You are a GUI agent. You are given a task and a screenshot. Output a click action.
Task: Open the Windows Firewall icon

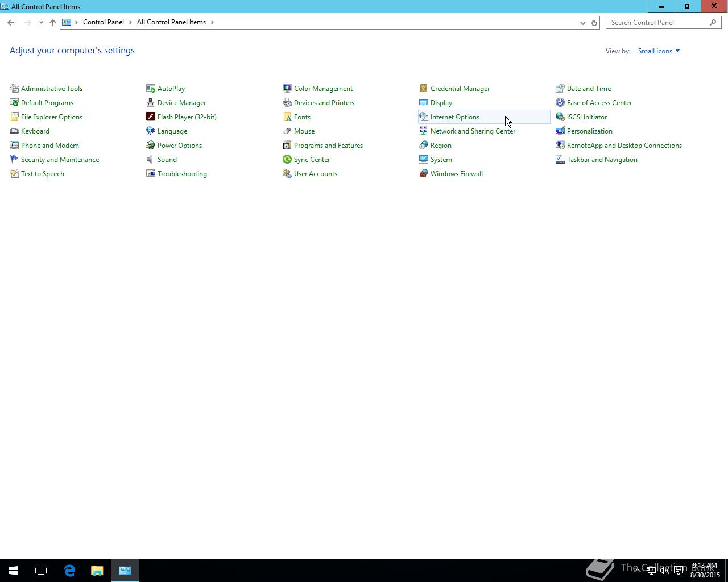[x=424, y=173]
